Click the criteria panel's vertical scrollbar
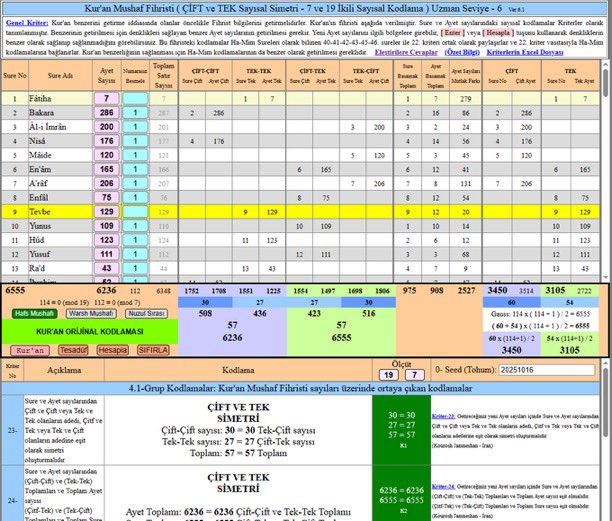The image size is (612, 521). click(x=606, y=440)
